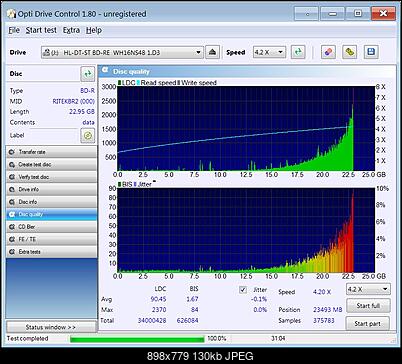The image size is (402, 364).
Task: Toggle the Jitter checkbox
Action: click(243, 290)
